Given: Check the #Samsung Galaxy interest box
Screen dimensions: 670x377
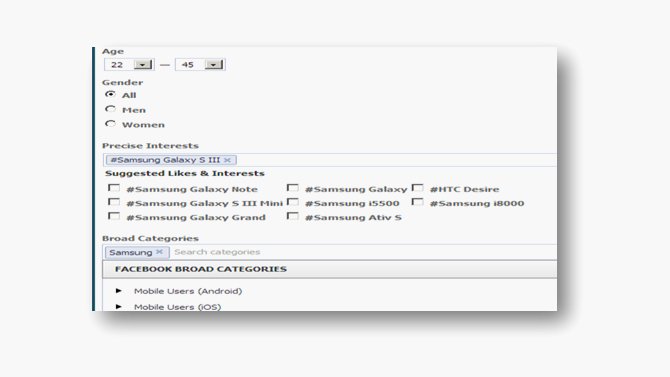Looking at the screenshot, I should [x=293, y=188].
